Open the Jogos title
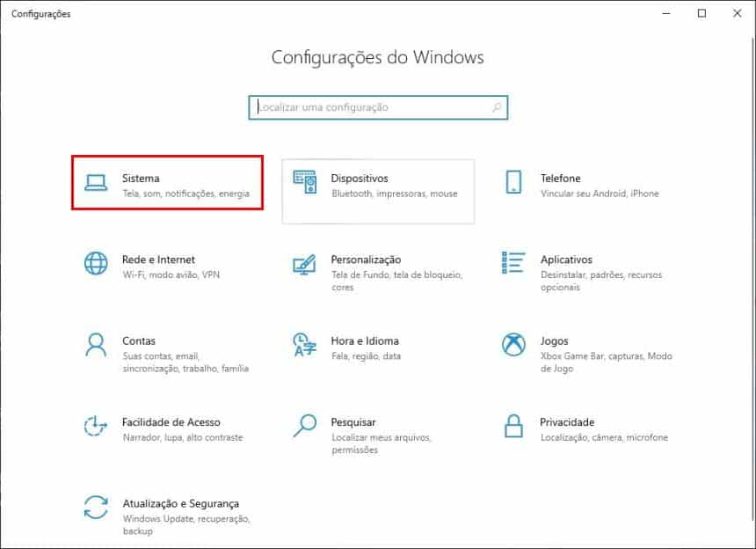The image size is (756, 549). pos(555,341)
